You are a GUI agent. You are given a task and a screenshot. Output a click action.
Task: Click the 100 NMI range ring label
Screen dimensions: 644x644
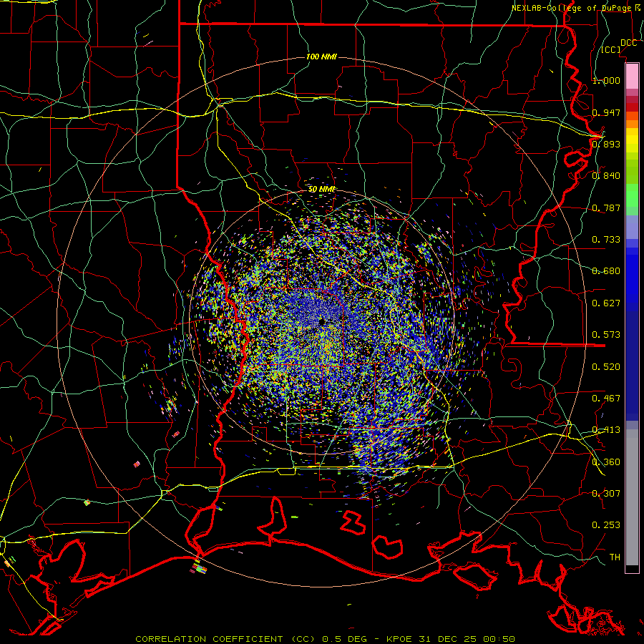(x=321, y=57)
